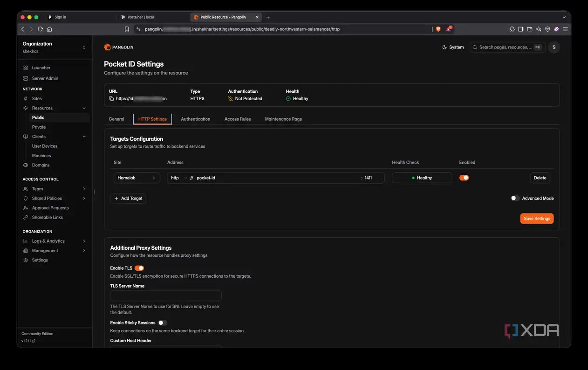
Task: Click the browser reload icon
Action: click(40, 29)
